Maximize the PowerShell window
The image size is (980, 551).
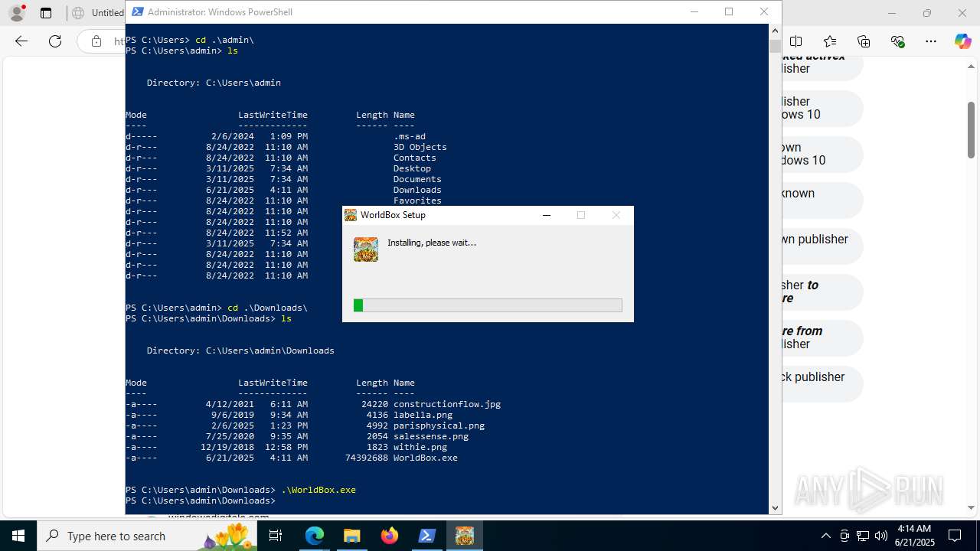click(729, 11)
